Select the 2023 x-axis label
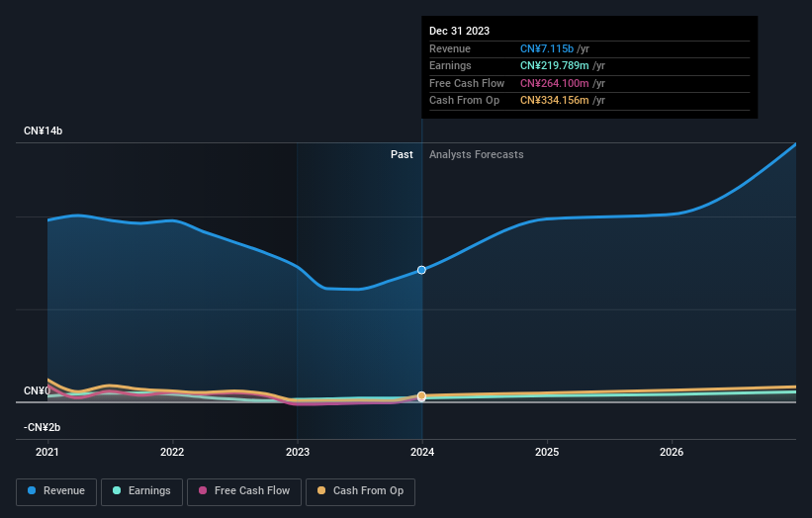The height and width of the screenshot is (518, 812). tap(298, 452)
